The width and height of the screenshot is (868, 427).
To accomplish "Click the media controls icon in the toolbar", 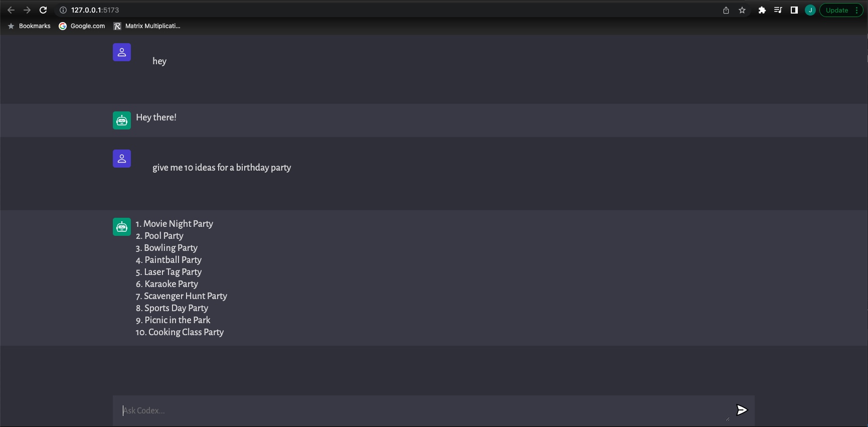I will [x=778, y=10].
